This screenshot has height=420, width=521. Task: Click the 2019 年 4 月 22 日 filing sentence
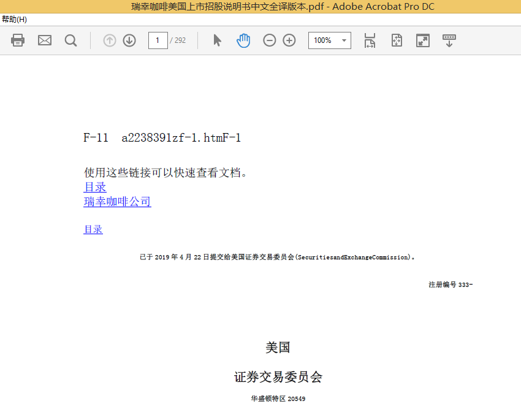(277, 257)
